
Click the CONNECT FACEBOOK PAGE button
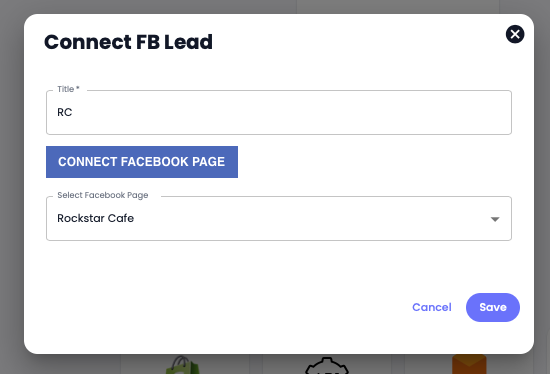(x=142, y=162)
